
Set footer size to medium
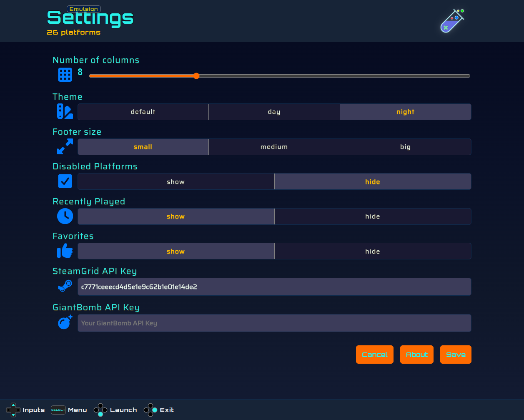(274, 147)
